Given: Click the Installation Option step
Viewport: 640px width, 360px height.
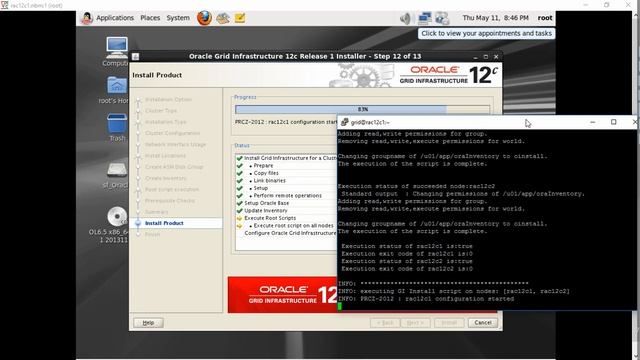Looking at the screenshot, I should point(168,100).
